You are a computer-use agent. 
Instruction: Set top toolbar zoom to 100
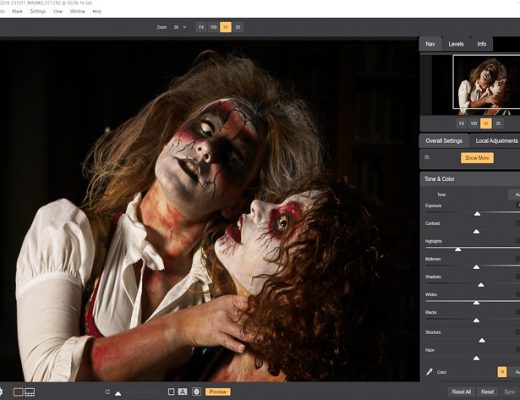point(213,27)
